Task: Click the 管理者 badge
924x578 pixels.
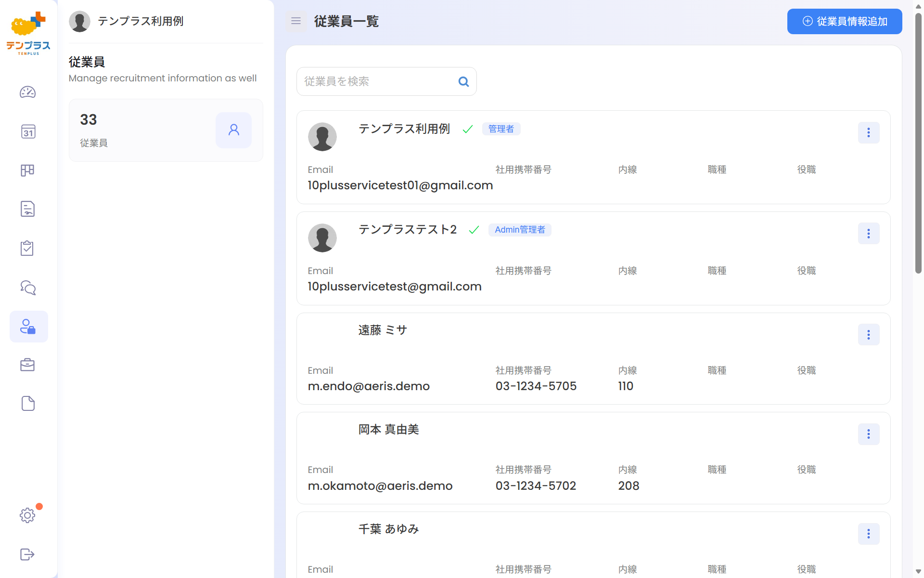Action: tap(501, 129)
